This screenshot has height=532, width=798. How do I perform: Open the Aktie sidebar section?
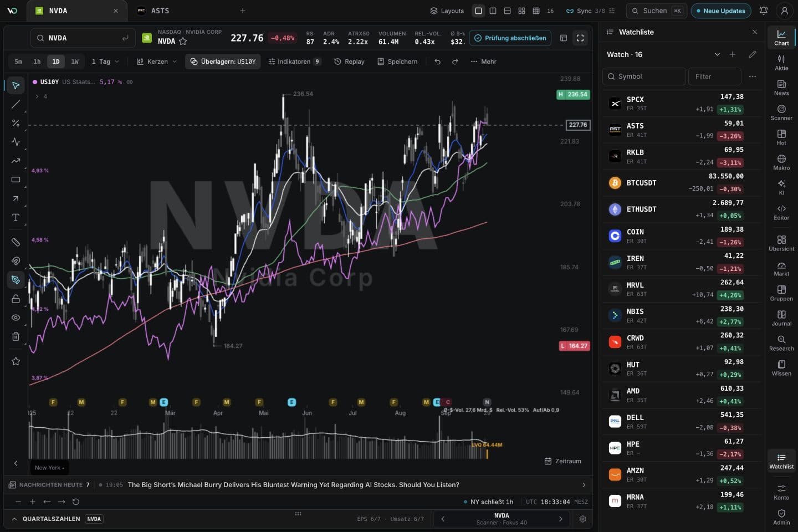[781, 63]
